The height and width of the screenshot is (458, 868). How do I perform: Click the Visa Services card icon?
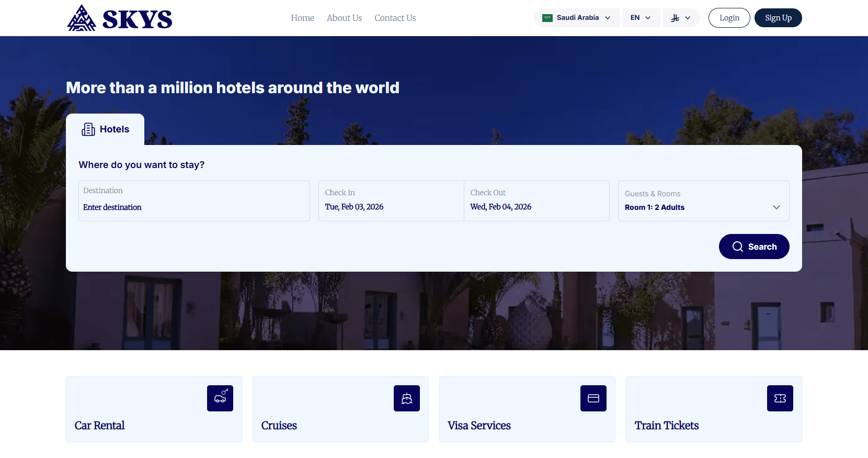coord(593,398)
